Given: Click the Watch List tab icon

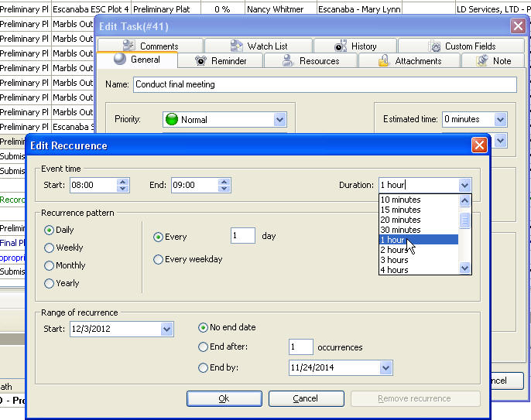Looking at the screenshot, I should pos(235,46).
